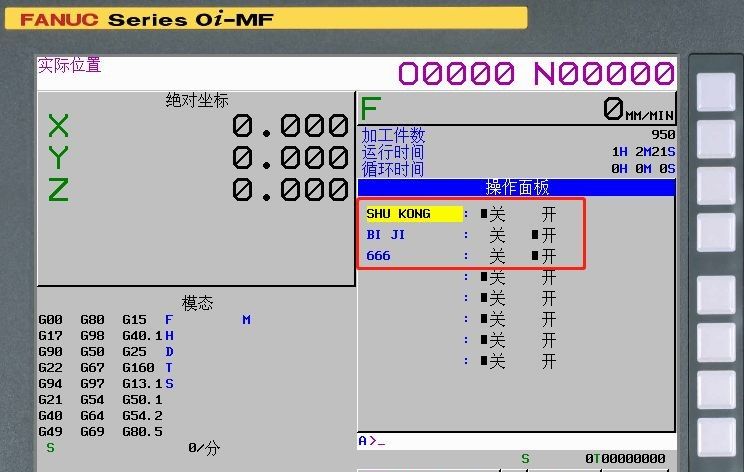Click the 运行时间 label
The image size is (744, 472).
click(x=393, y=152)
